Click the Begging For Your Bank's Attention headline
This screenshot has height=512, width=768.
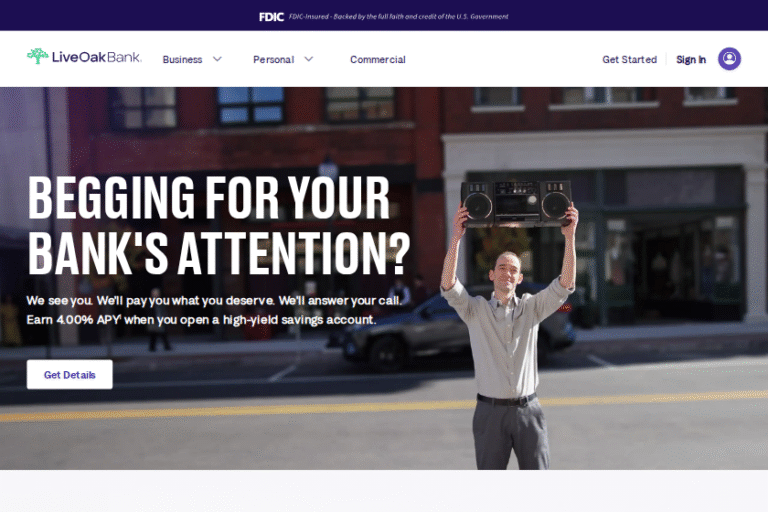218,225
